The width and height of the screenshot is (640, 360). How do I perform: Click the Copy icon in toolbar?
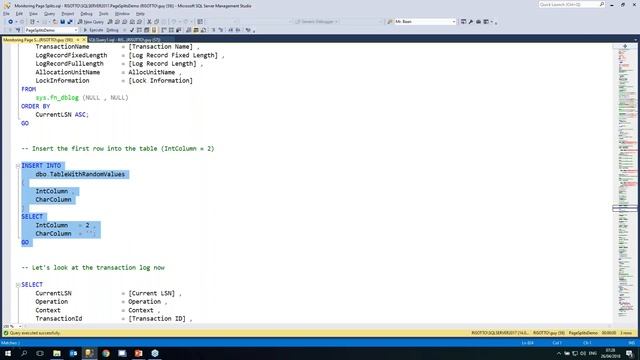pyautogui.click(x=157, y=22)
